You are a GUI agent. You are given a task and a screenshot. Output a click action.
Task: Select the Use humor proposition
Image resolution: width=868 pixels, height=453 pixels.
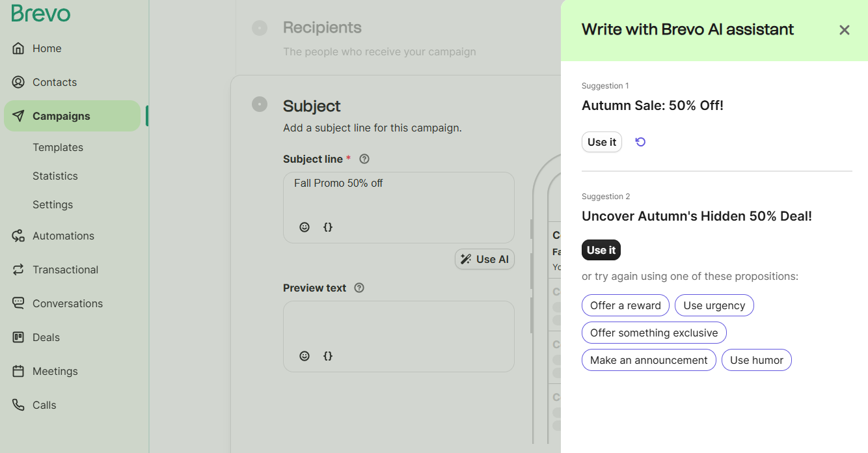click(757, 360)
